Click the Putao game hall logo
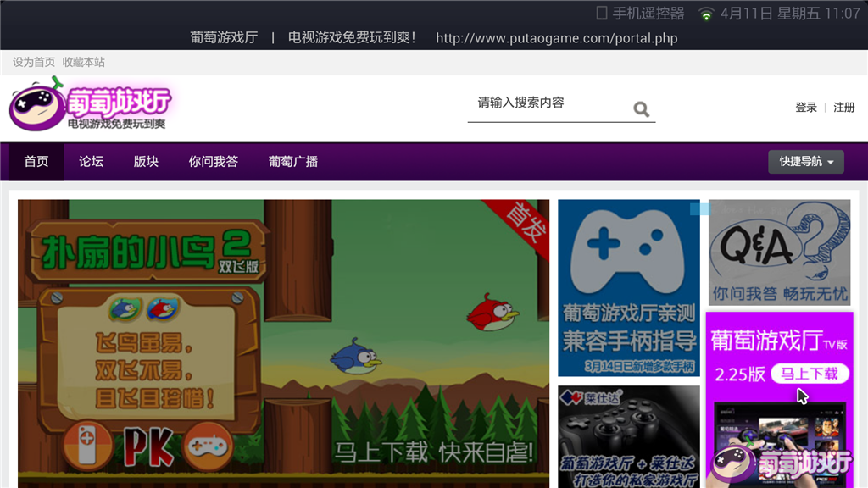The width and height of the screenshot is (868, 488). 90,105
